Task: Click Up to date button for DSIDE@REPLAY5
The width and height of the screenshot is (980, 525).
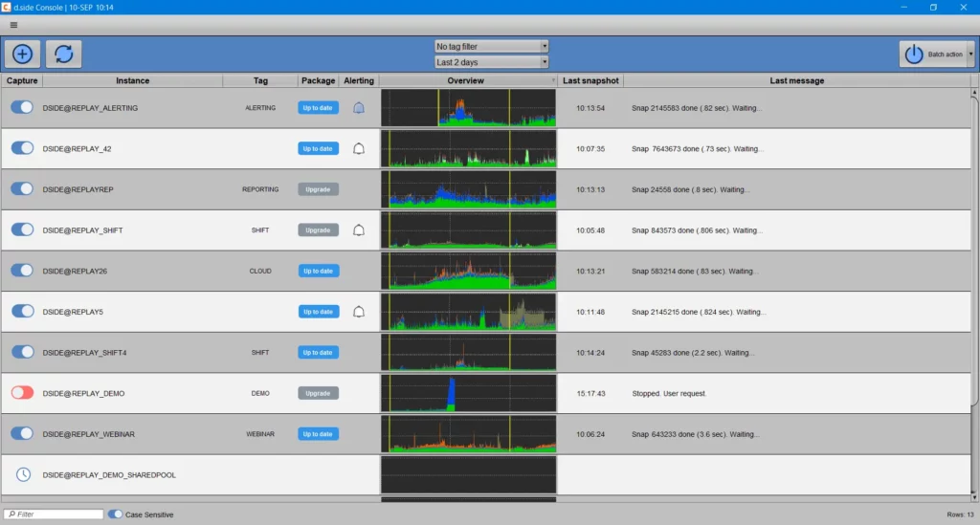Action: [318, 312]
